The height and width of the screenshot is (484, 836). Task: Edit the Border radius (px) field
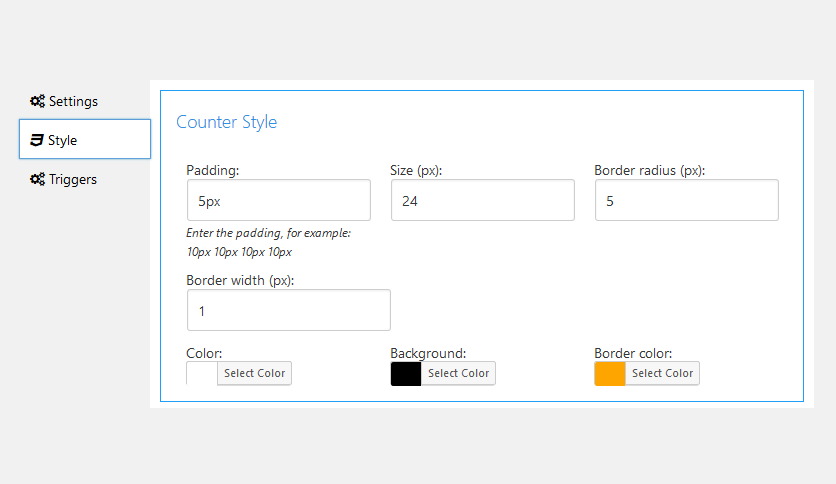[x=686, y=201]
